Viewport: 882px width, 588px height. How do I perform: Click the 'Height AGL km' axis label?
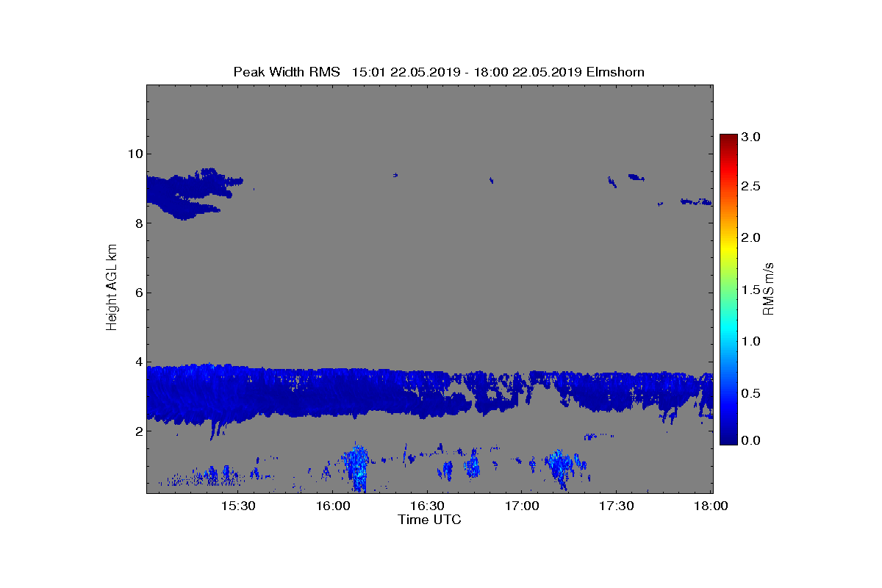112,288
